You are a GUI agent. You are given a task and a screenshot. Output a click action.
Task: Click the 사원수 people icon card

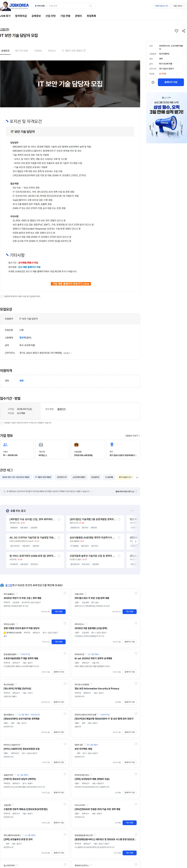tap(17, 449)
